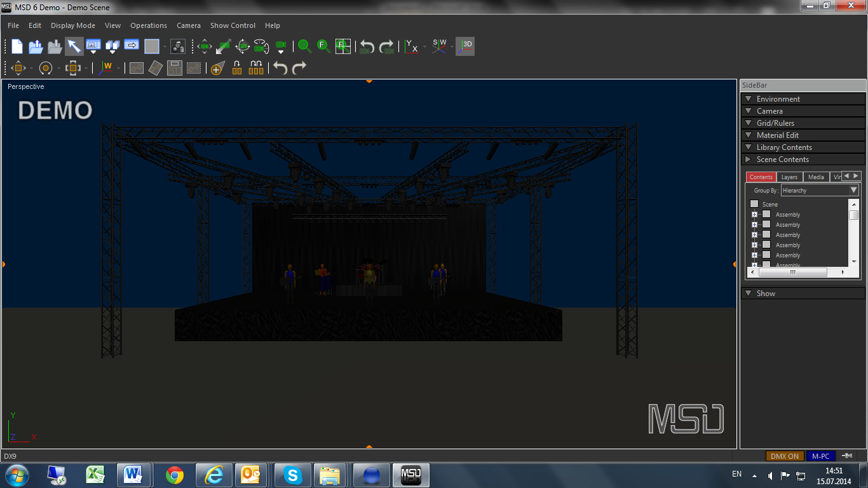Toggle the DMX ON status button
The image size is (868, 488).
coord(785,456)
